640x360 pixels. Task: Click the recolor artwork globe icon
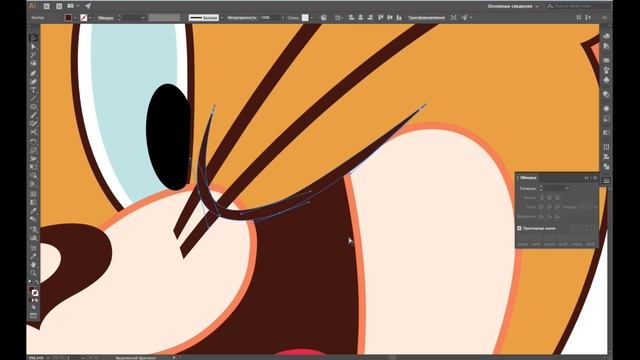point(324,18)
